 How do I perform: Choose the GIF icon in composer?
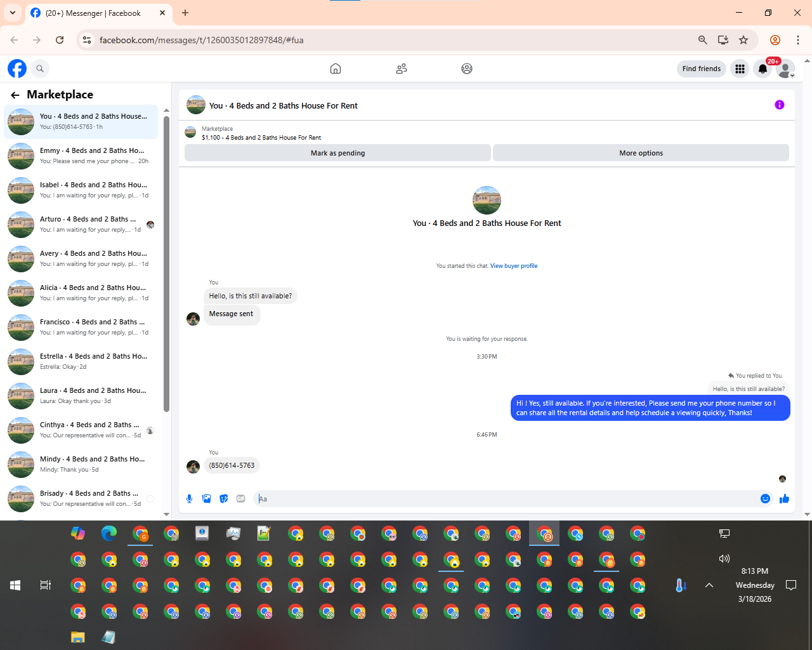point(241,499)
